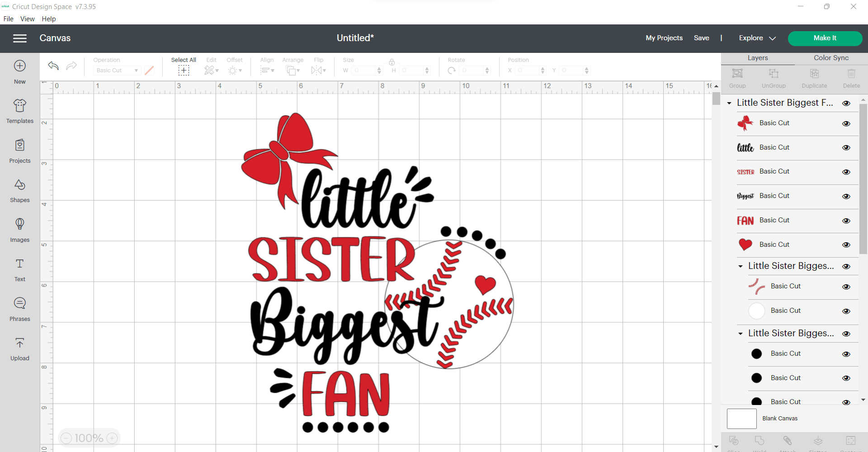
Task: Collapse the third Little Sister Bigges... group
Action: pyautogui.click(x=741, y=334)
